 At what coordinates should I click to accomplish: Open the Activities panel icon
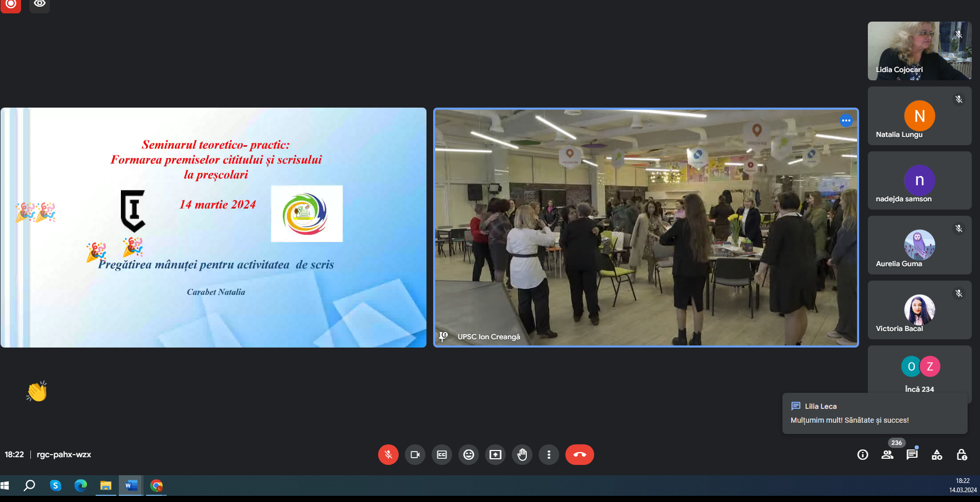coord(936,455)
